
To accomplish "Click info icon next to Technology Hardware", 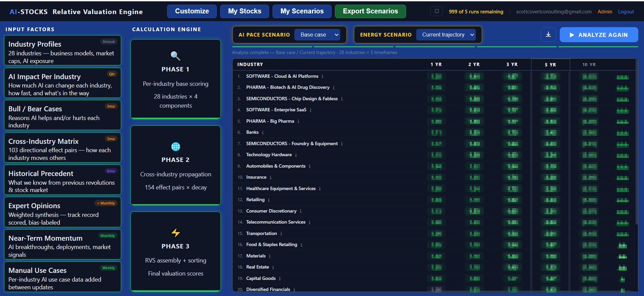I will coord(296,155).
